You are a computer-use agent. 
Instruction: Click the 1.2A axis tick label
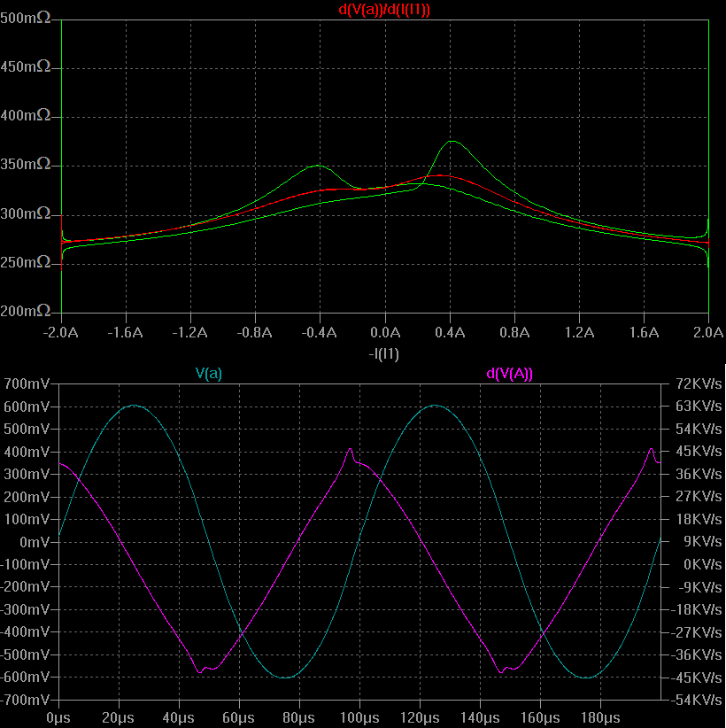[x=579, y=332]
